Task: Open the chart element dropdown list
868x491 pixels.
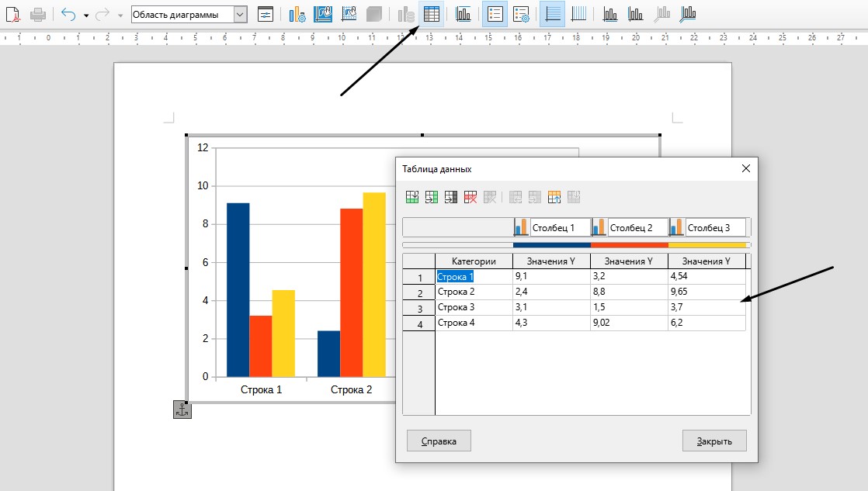Action: (x=240, y=14)
